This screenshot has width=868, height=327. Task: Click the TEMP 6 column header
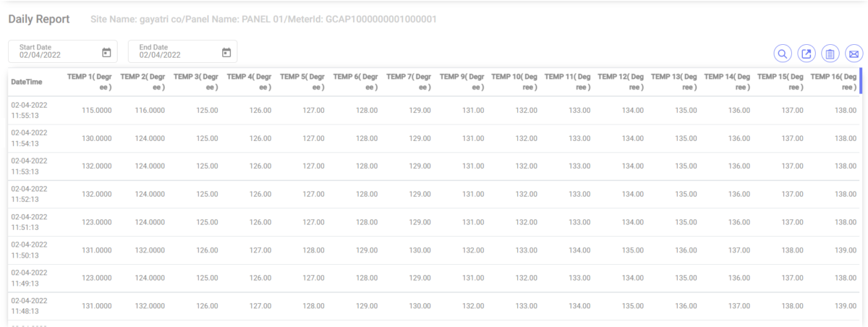[x=356, y=82]
